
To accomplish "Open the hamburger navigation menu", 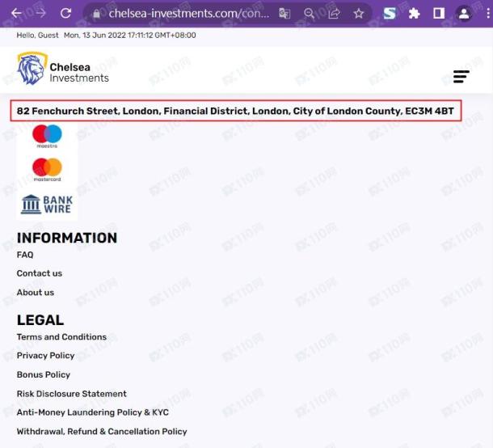I will pyautogui.click(x=461, y=77).
